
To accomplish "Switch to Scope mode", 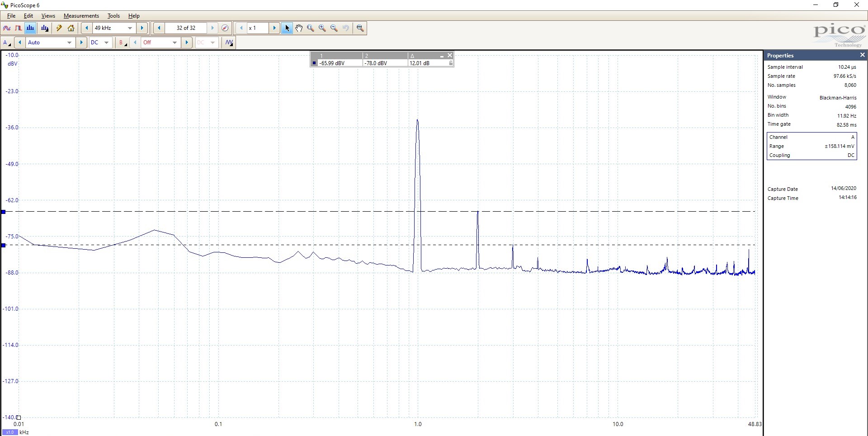I will (x=7, y=28).
